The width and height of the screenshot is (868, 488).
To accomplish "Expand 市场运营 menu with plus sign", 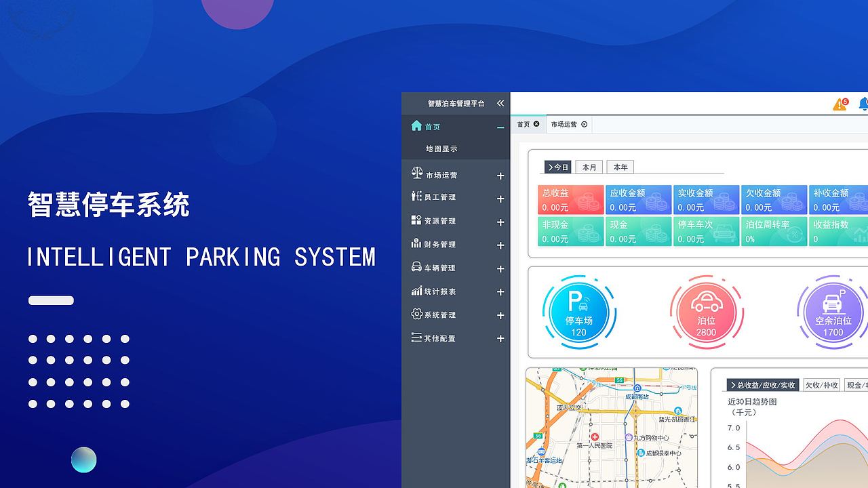I will coord(500,176).
